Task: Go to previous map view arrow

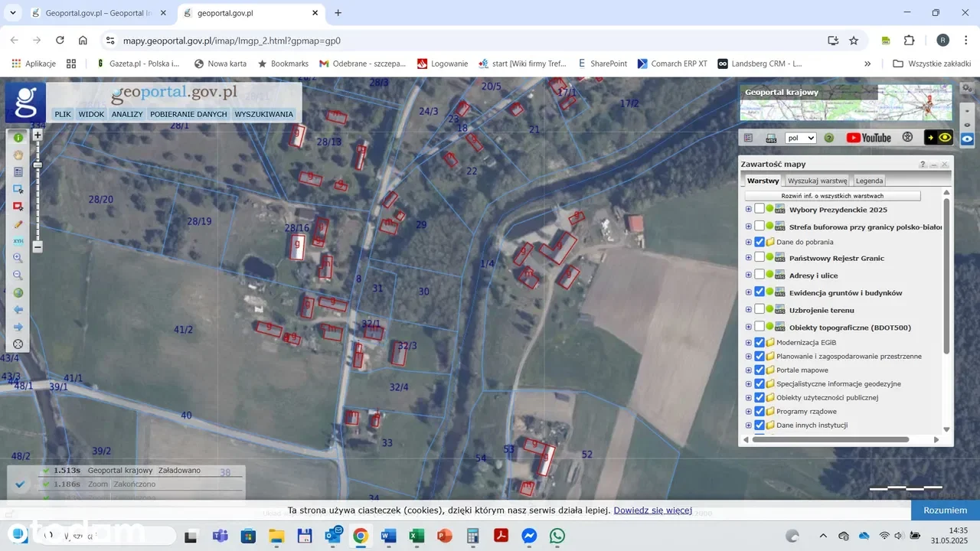Action: 18,310
